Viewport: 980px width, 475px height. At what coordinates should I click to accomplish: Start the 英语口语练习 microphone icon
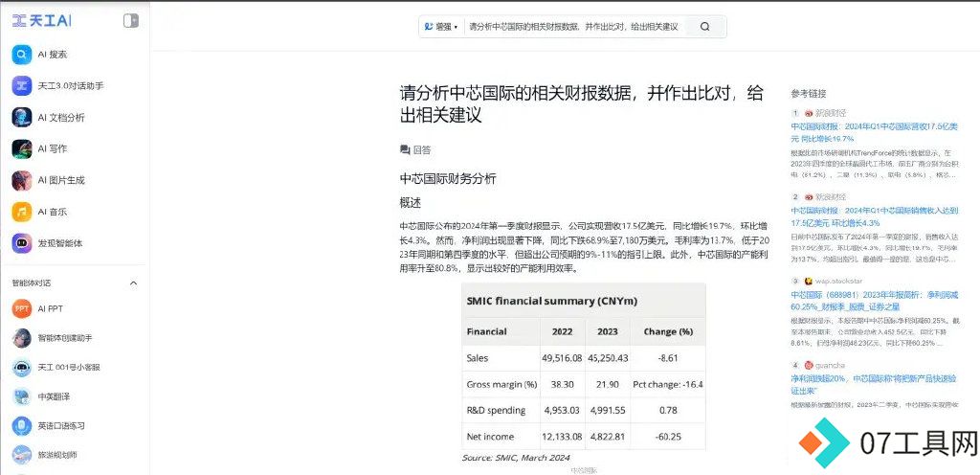coord(22,425)
